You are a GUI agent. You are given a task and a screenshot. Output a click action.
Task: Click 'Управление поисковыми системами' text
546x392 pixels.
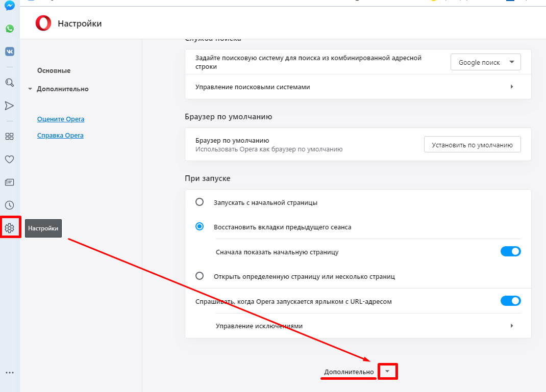pyautogui.click(x=253, y=87)
